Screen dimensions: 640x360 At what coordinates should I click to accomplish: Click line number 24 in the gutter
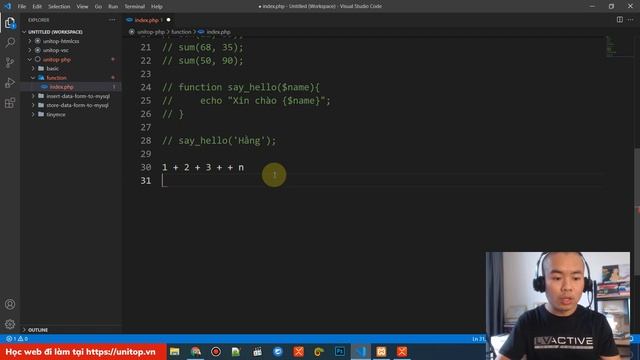coord(146,87)
